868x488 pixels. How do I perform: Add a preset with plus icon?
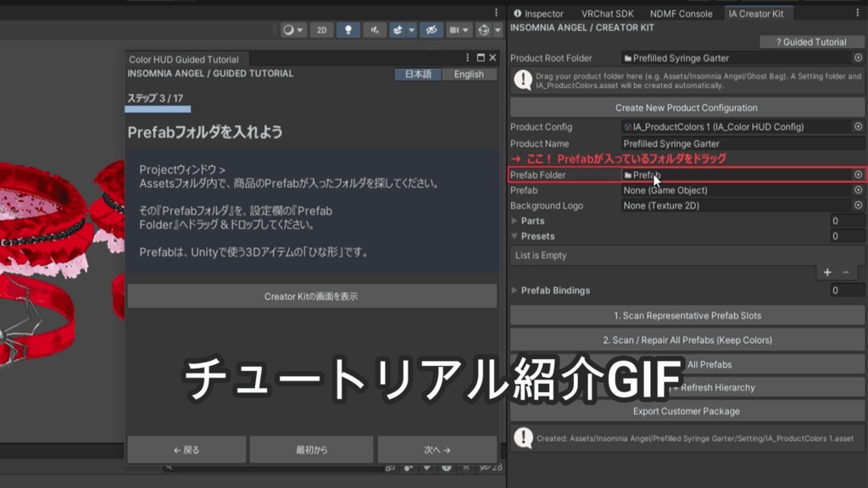click(827, 272)
